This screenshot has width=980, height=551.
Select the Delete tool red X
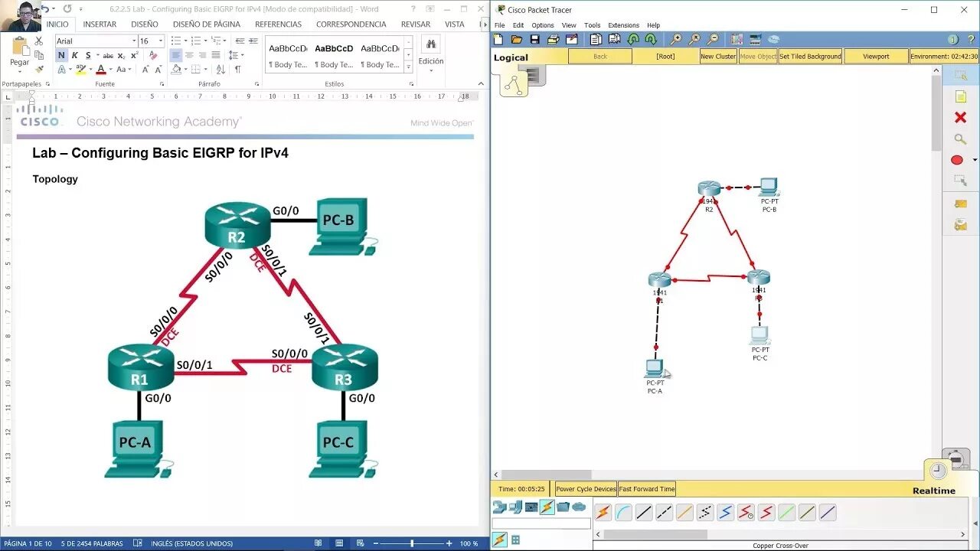(960, 117)
